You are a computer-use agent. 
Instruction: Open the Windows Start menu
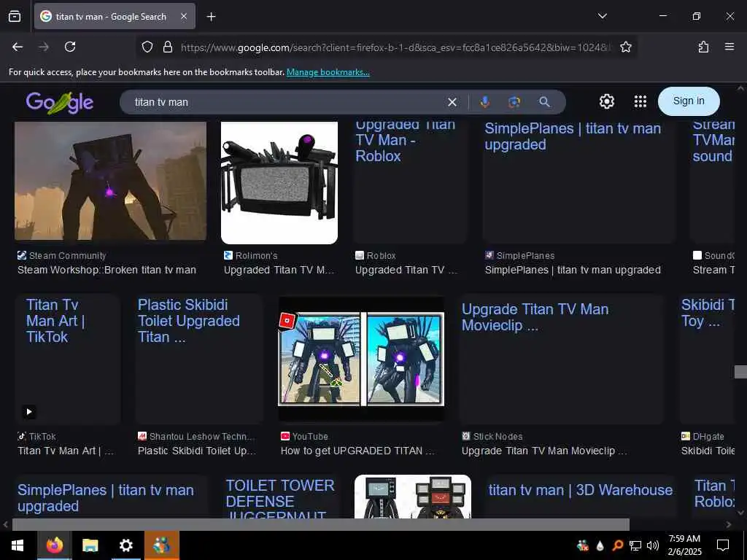coord(18,545)
